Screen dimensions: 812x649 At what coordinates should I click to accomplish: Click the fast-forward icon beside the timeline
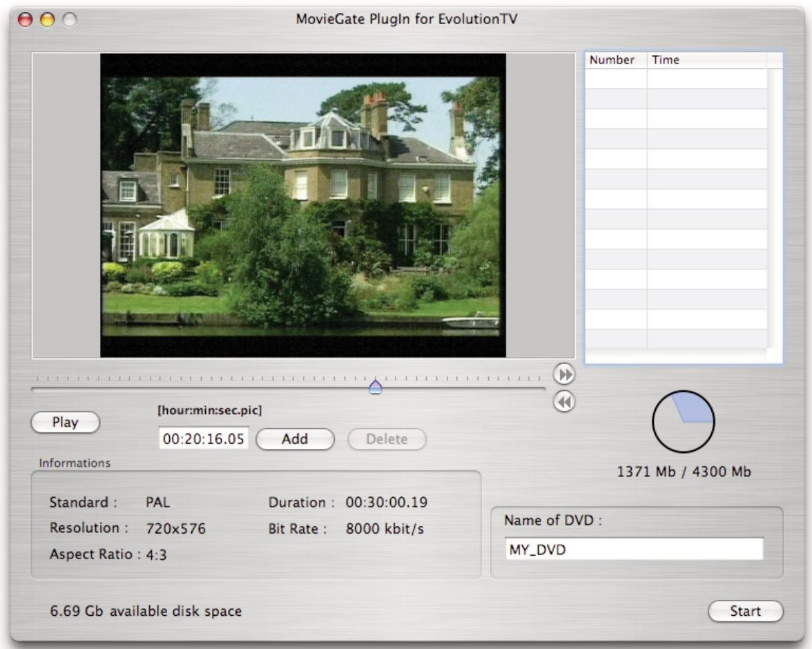563,374
